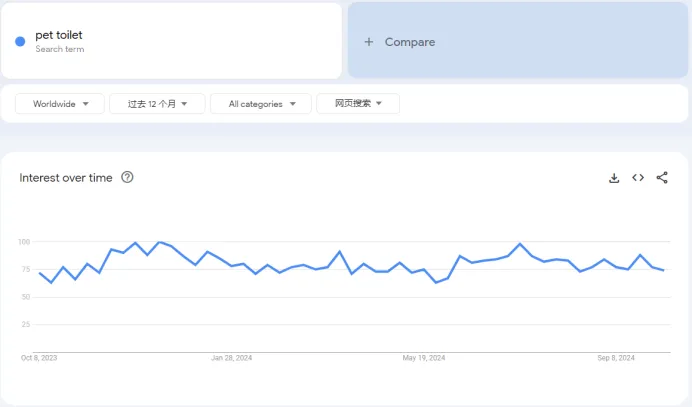Click the Sep 8, 2024 axis label
The height and width of the screenshot is (407, 692).
pyautogui.click(x=616, y=358)
